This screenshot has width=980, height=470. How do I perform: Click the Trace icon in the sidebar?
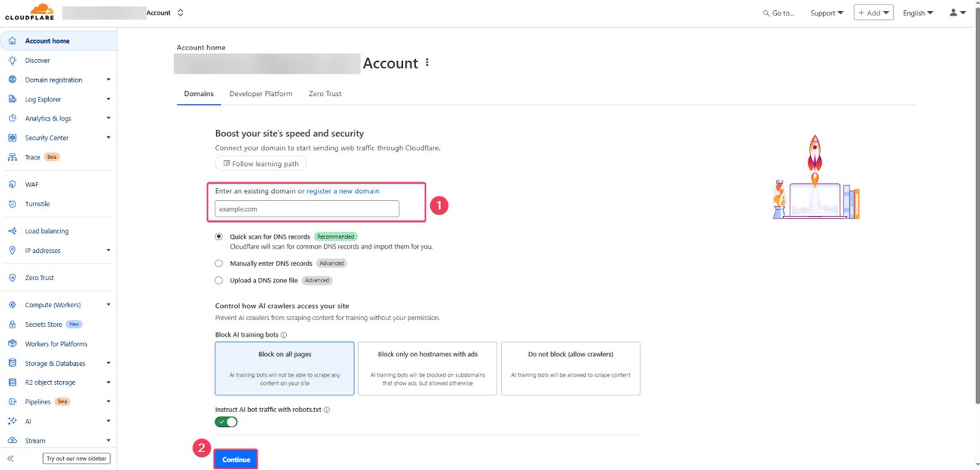click(x=12, y=157)
